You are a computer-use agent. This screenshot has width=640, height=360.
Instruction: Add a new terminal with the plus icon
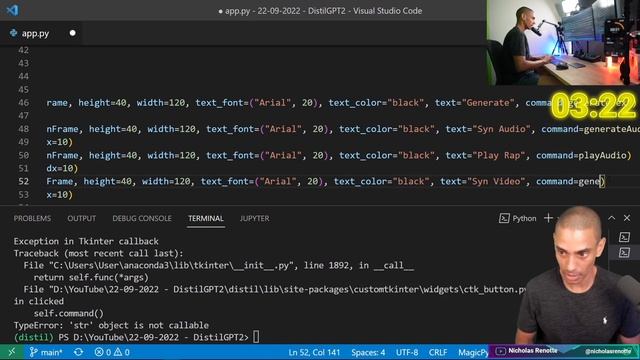coord(548,218)
